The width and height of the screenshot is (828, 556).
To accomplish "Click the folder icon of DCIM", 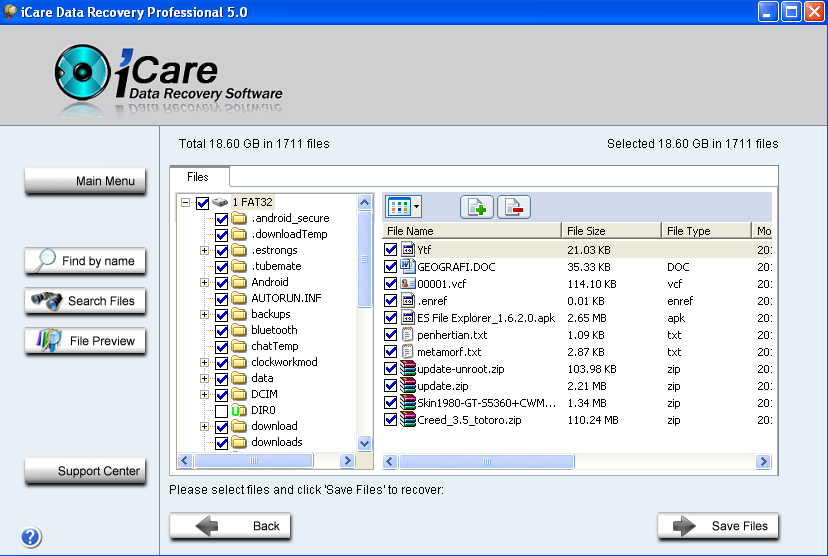I will coord(239,394).
